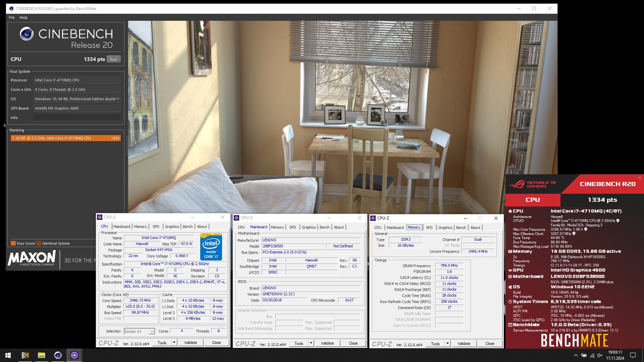Click Close button in CPU-Z memory window

point(490,344)
